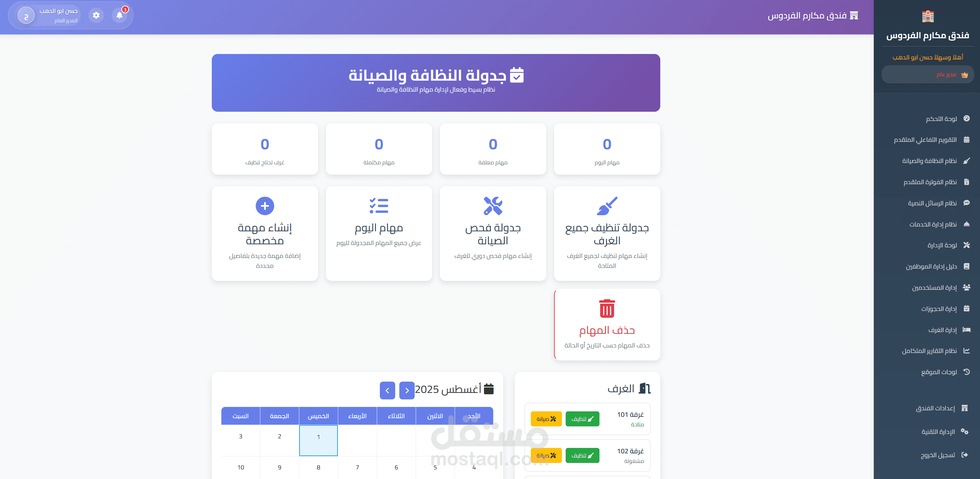980x479 pixels.
Task: Click the plus icon to create custom task
Action: point(265,206)
